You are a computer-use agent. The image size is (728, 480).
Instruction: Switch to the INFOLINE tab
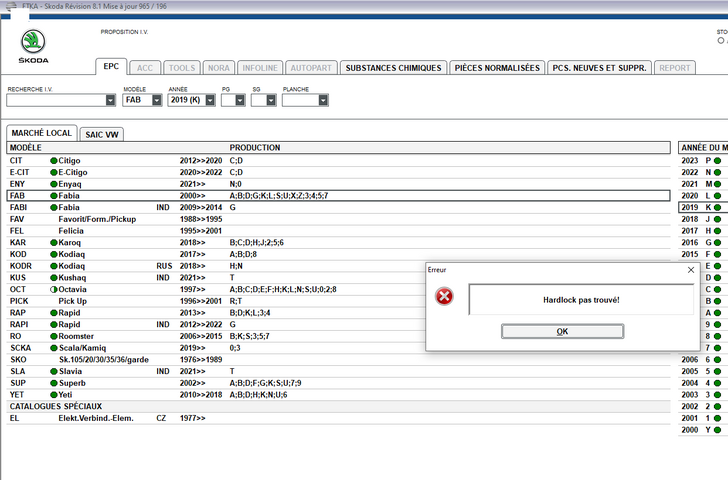pyautogui.click(x=260, y=68)
